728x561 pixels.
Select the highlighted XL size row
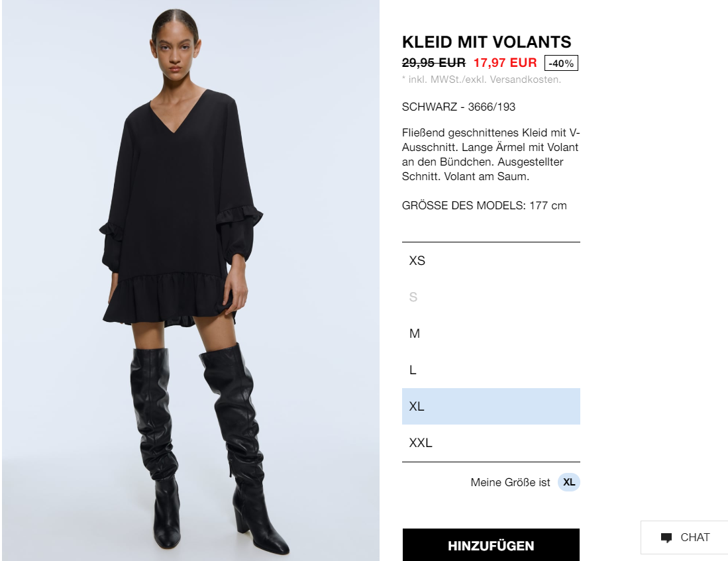(x=491, y=407)
